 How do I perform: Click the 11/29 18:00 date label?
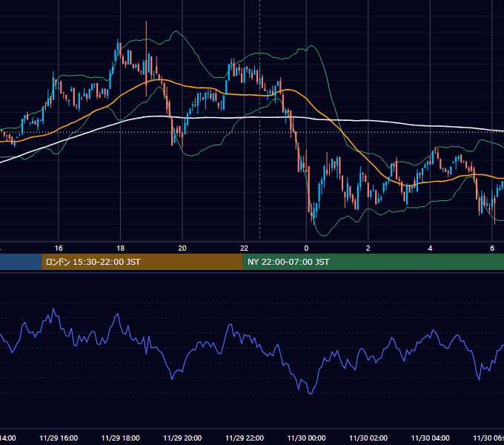pyautogui.click(x=121, y=438)
